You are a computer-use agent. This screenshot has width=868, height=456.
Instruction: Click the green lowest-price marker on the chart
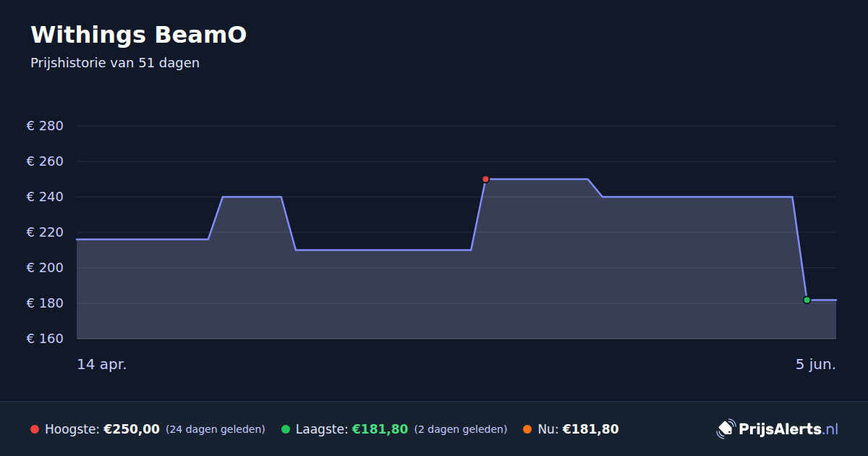tap(807, 300)
